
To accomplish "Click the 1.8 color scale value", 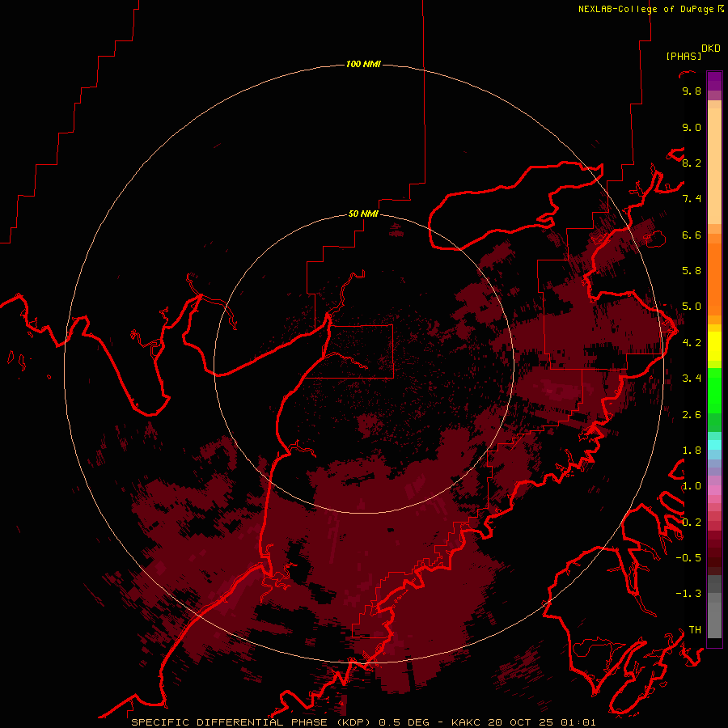I will click(692, 451).
